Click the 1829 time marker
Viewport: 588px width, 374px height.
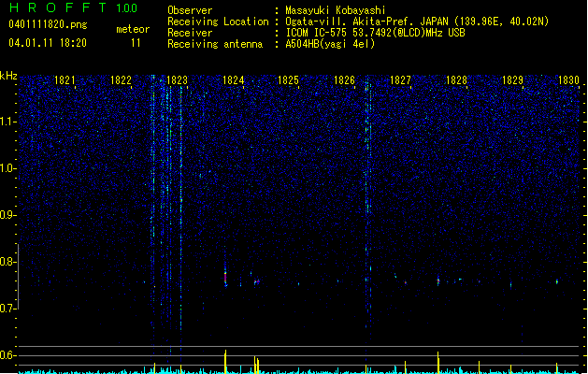click(x=512, y=80)
